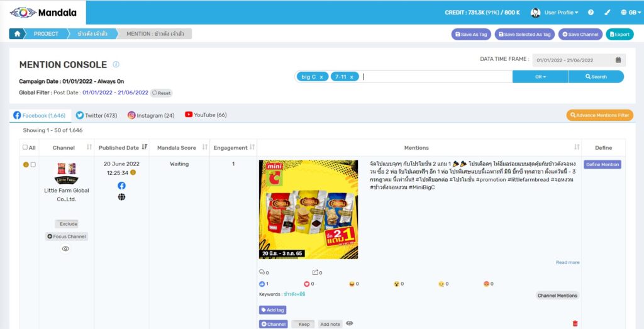The image size is (644, 329).
Task: Click Define Mention button
Action: pyautogui.click(x=602, y=164)
